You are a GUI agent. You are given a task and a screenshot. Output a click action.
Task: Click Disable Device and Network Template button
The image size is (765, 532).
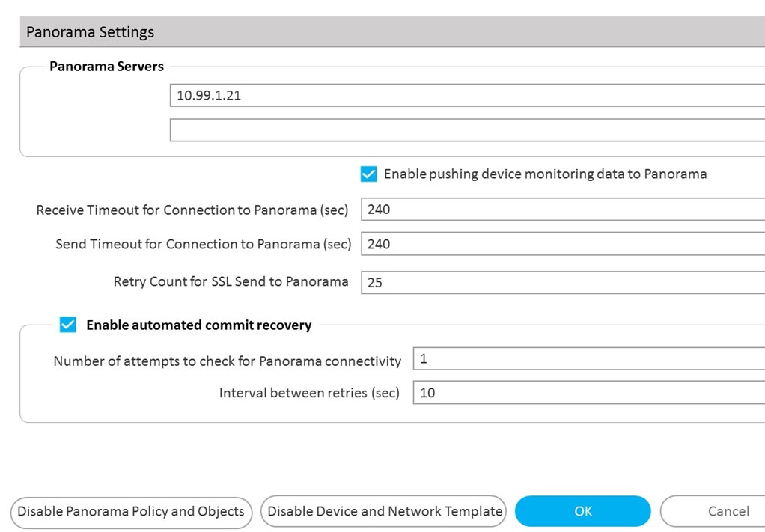pos(384,512)
